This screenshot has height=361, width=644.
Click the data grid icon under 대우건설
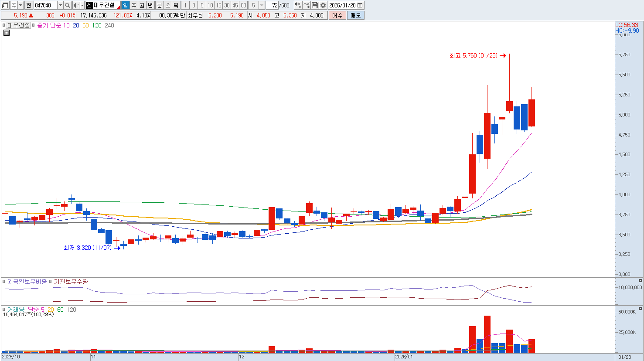point(7,33)
